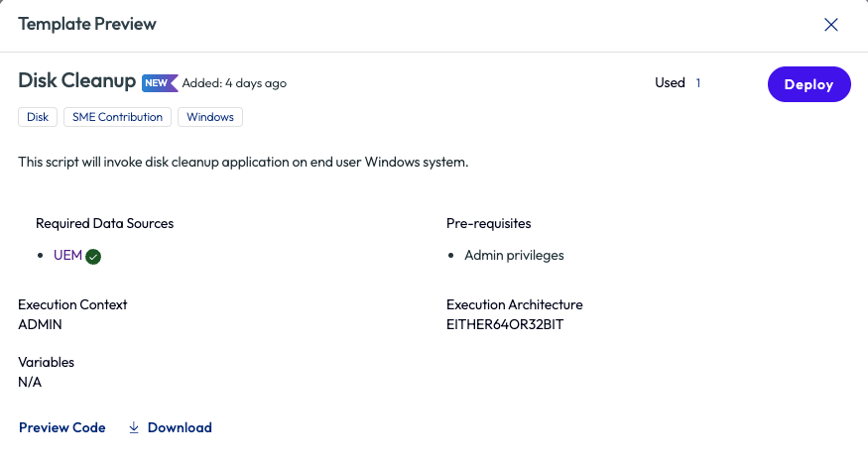
Task: Click the Disk Cleanup template title
Action: point(77,81)
